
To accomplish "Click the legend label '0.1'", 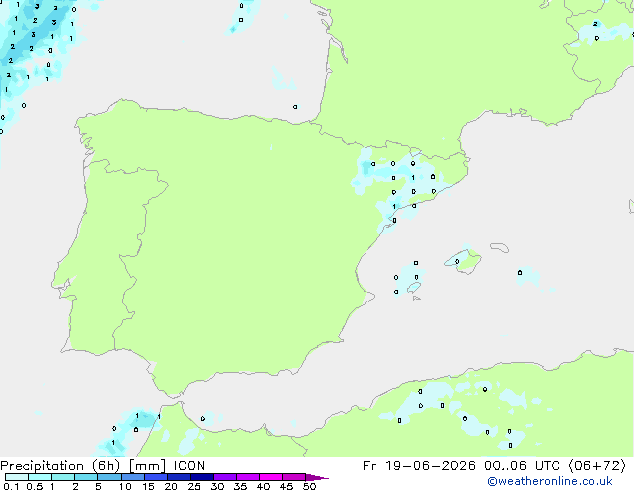I will click(x=11, y=486).
